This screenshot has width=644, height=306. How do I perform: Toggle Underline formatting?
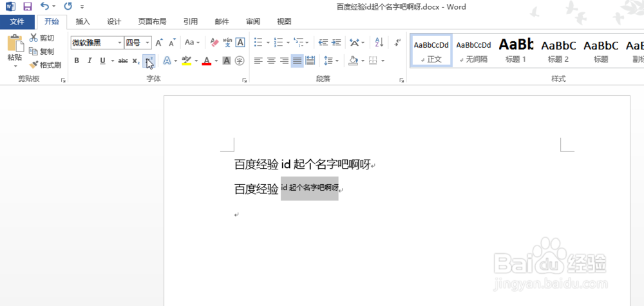point(102,61)
